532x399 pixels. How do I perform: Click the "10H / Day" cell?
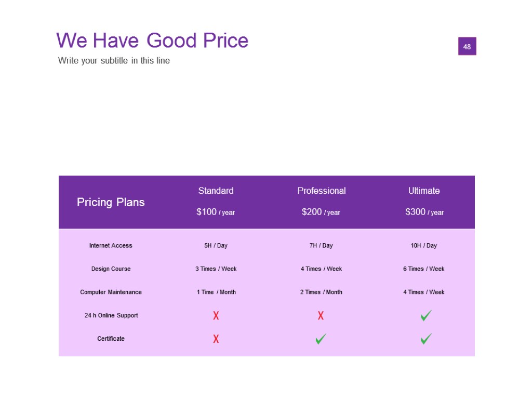tap(423, 245)
